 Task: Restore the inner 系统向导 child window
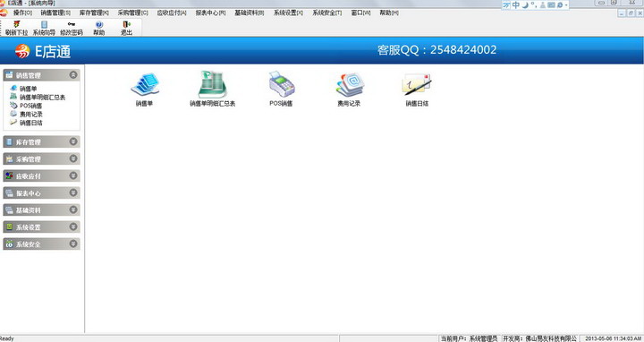click(x=631, y=13)
